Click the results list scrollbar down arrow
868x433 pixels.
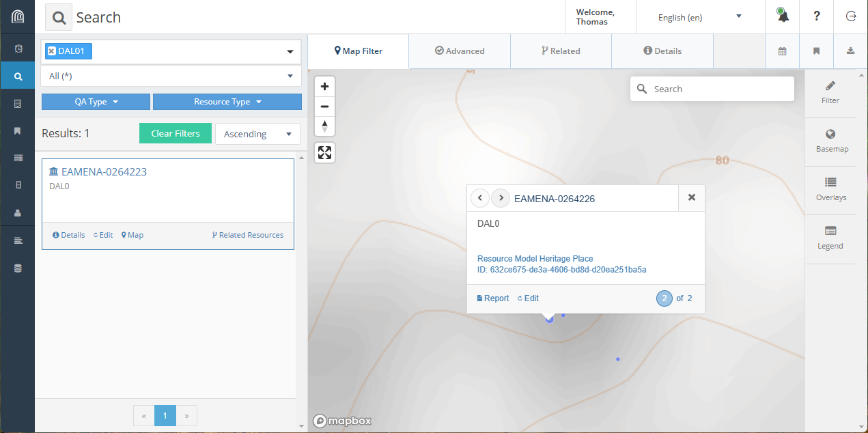[x=301, y=427]
